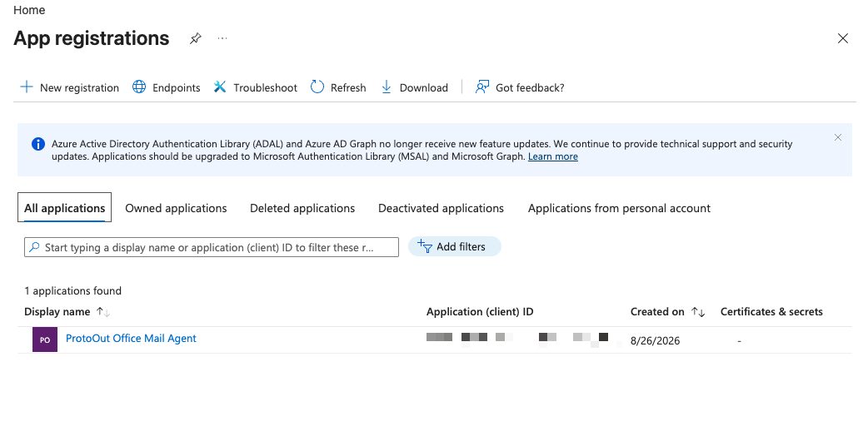This screenshot has height=436, width=868.
Task: Click the Refresh circular arrow icon
Action: 317,87
